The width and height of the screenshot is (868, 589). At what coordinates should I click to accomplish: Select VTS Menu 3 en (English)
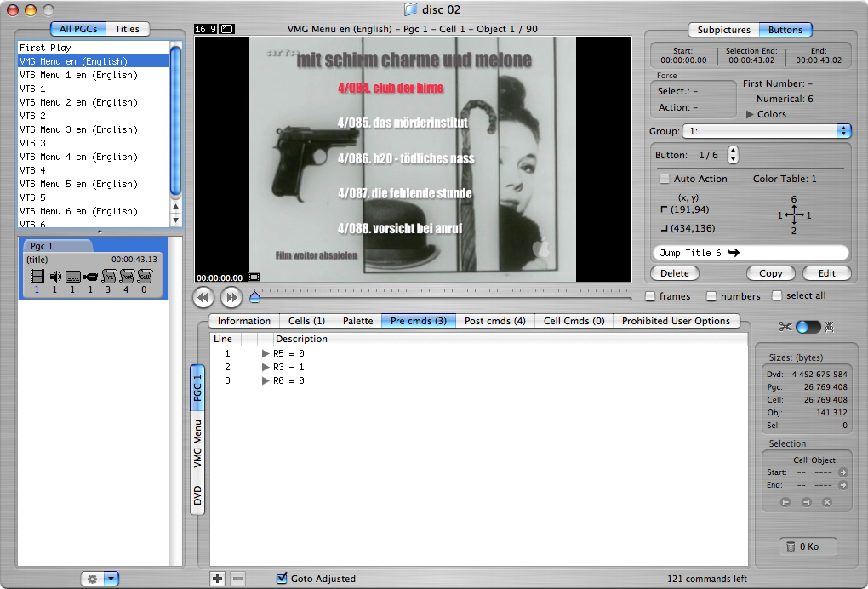coord(94,129)
